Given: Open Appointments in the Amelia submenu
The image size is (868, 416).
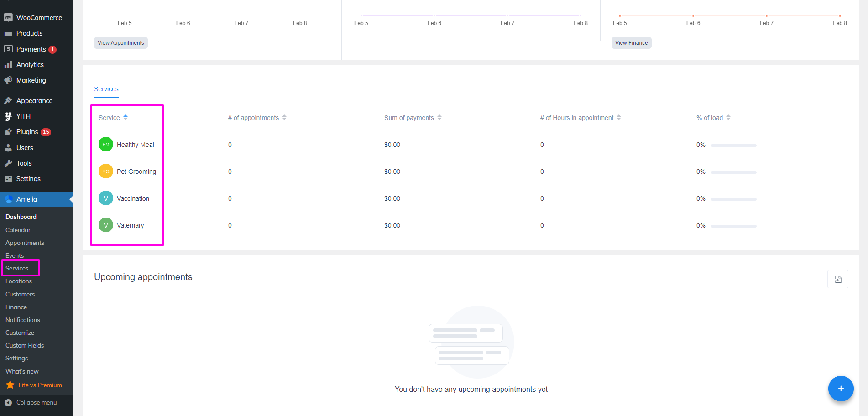Looking at the screenshot, I should click(25, 243).
